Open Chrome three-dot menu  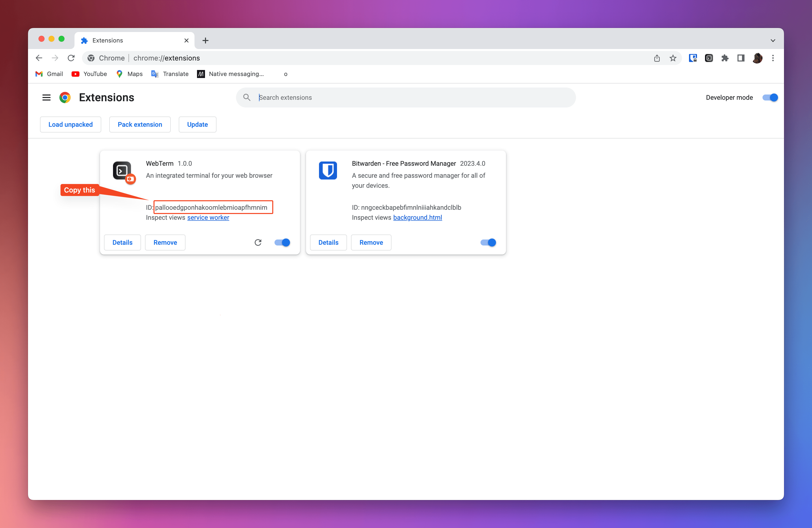tap(773, 58)
